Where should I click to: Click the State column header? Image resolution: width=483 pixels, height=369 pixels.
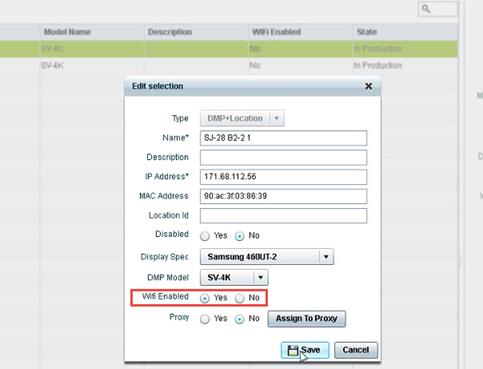(405, 32)
